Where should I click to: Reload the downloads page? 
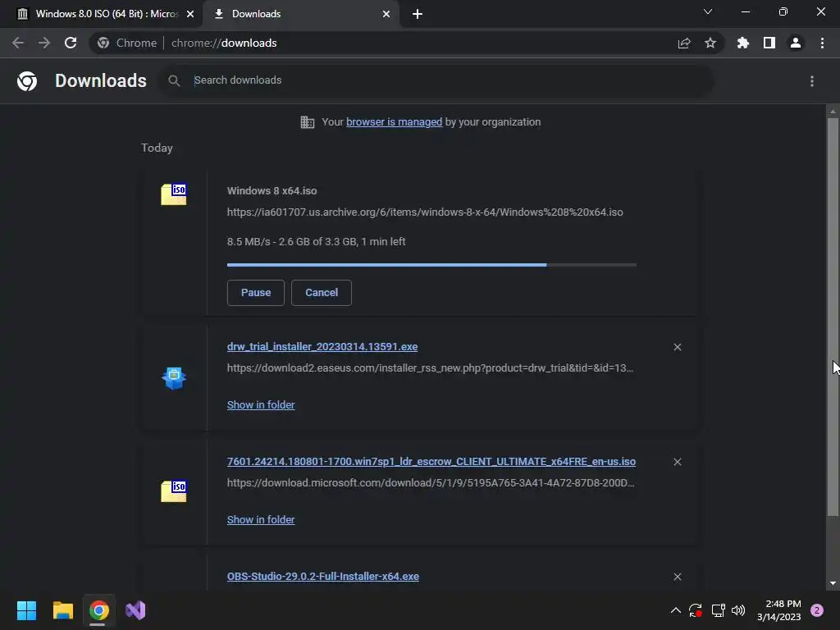point(71,43)
